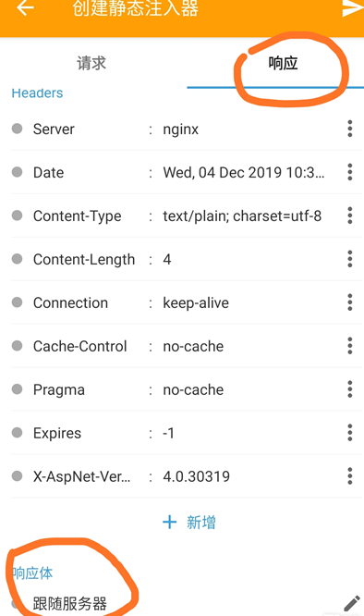
Task: Tap the back arrow in the orange header
Action: pyautogui.click(x=26, y=7)
